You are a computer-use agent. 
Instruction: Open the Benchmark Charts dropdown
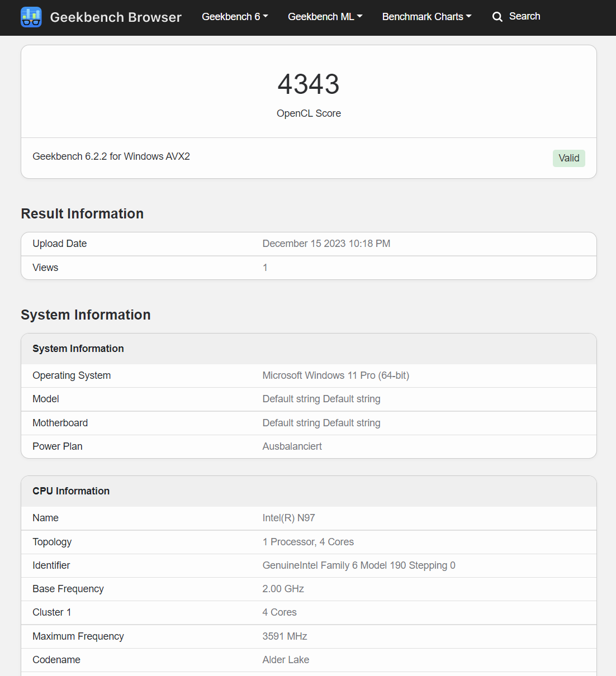pyautogui.click(x=427, y=17)
